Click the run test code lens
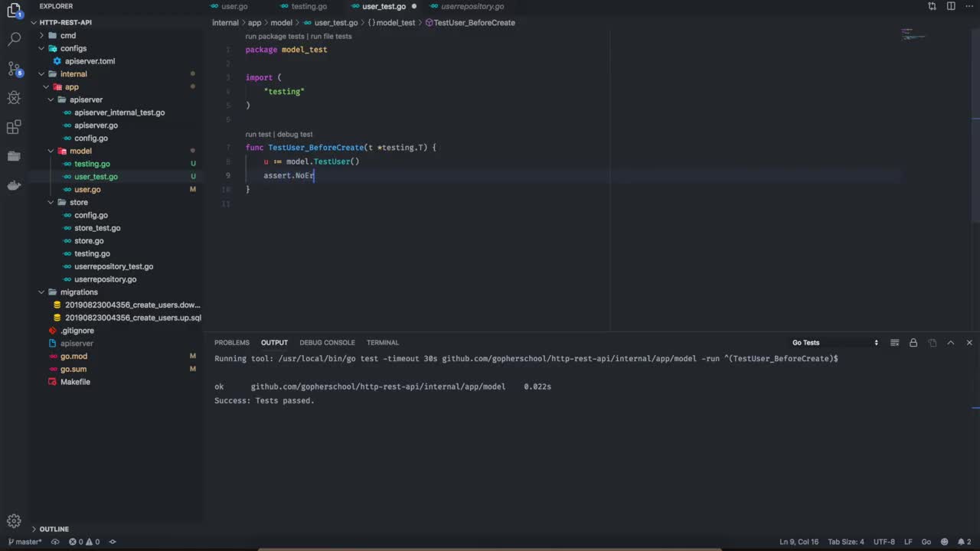 (x=258, y=134)
